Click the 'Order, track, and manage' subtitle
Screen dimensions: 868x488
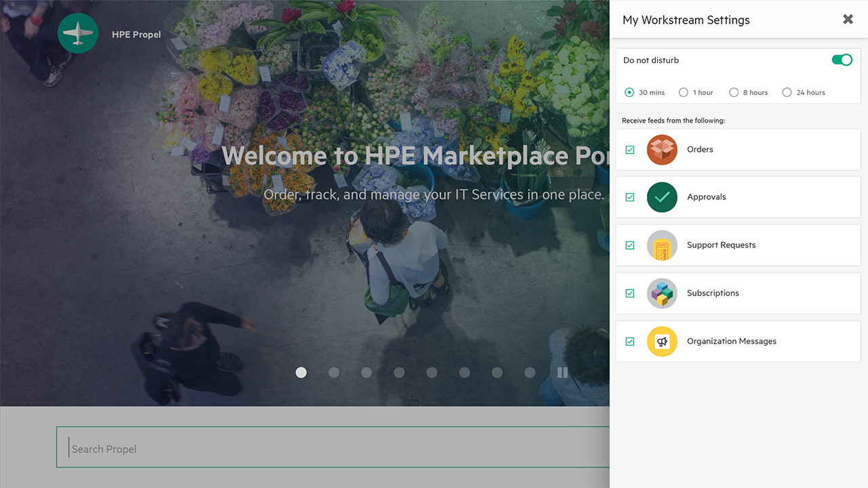click(x=433, y=195)
